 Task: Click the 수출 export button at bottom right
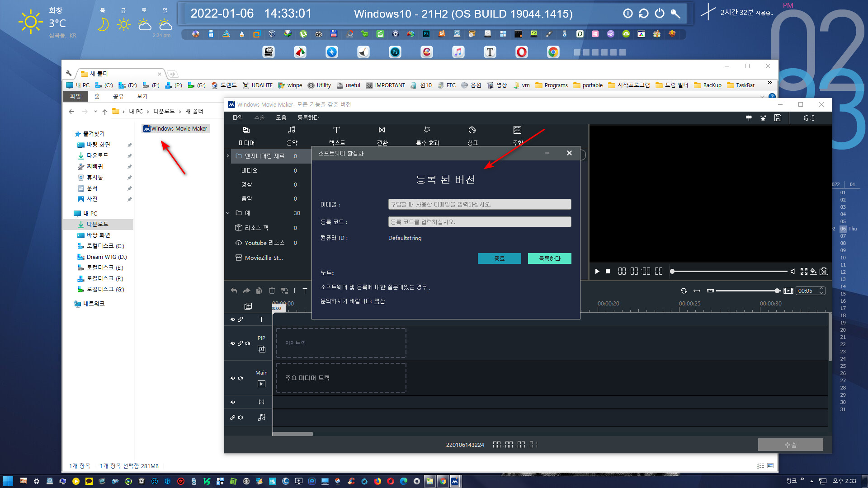pos(790,445)
